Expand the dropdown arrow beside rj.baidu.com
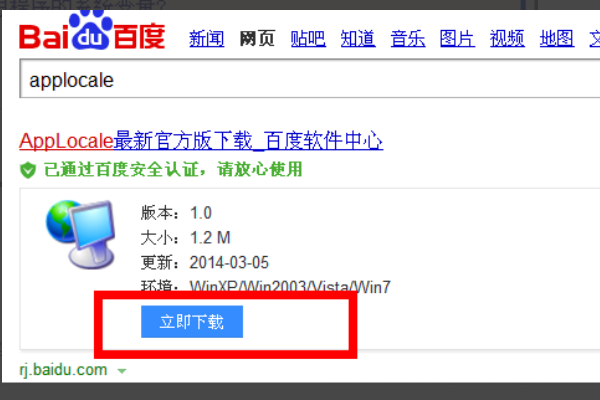600x400 pixels. click(122, 371)
